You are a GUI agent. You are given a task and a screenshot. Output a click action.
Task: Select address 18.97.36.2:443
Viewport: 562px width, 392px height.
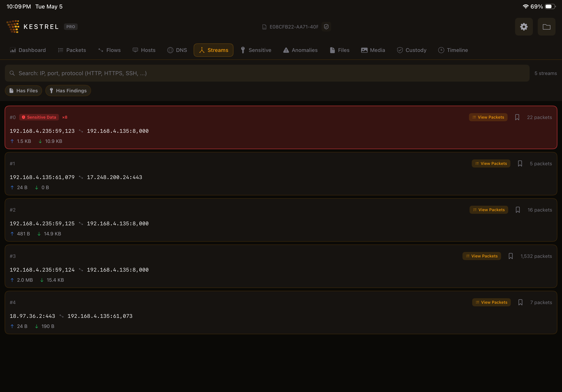32,316
